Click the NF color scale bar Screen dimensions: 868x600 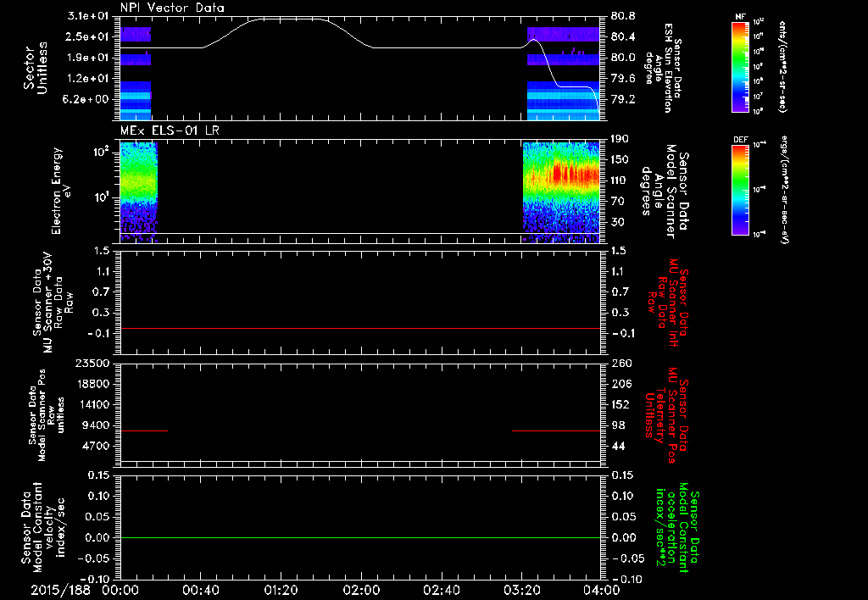(740, 66)
